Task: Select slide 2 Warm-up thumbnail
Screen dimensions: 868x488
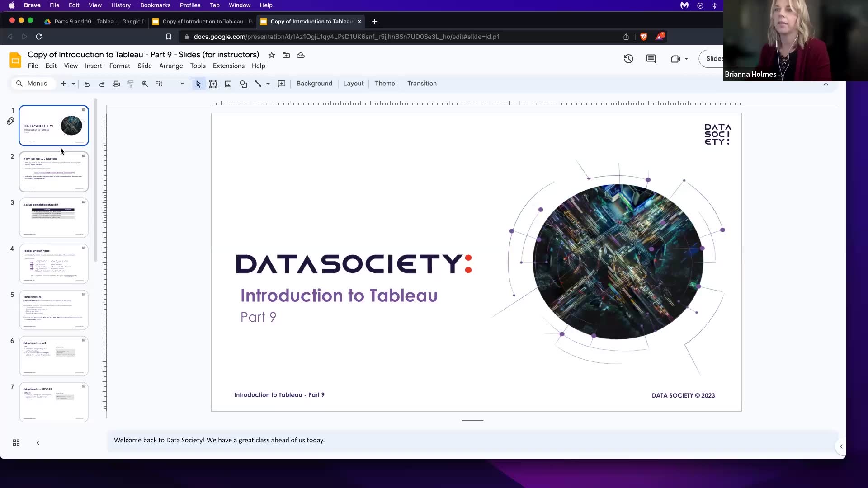Action: click(54, 172)
